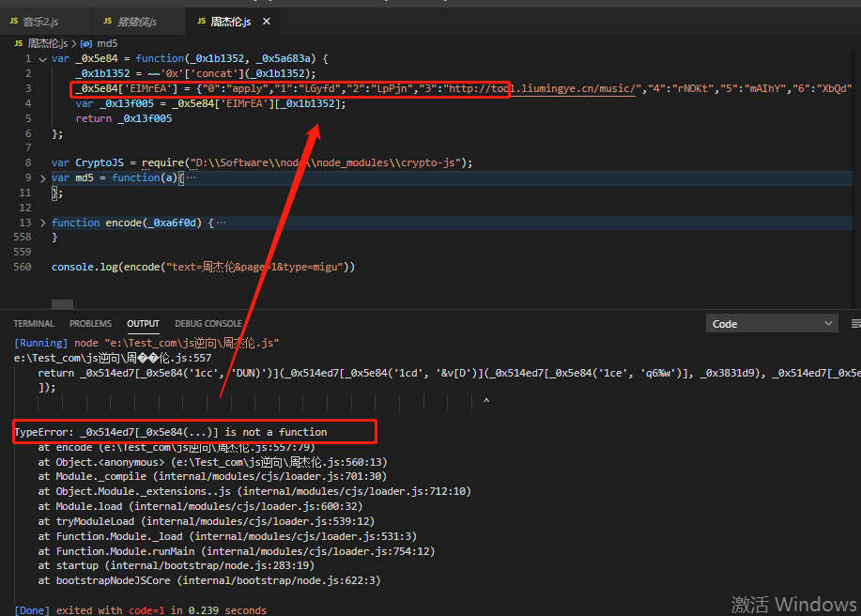Click the console.log statement on line 560
This screenshot has width=861, height=616.
tap(203, 267)
